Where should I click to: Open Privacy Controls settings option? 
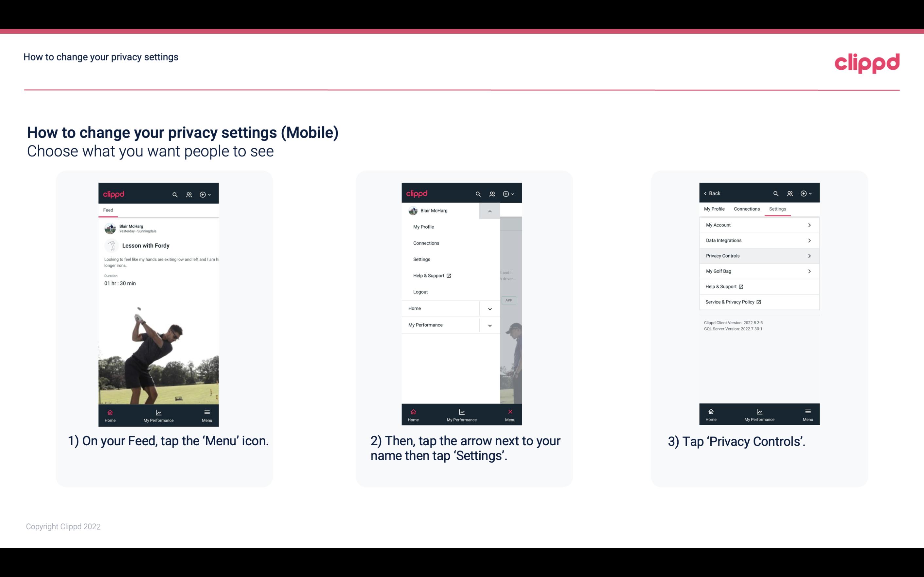pos(758,255)
